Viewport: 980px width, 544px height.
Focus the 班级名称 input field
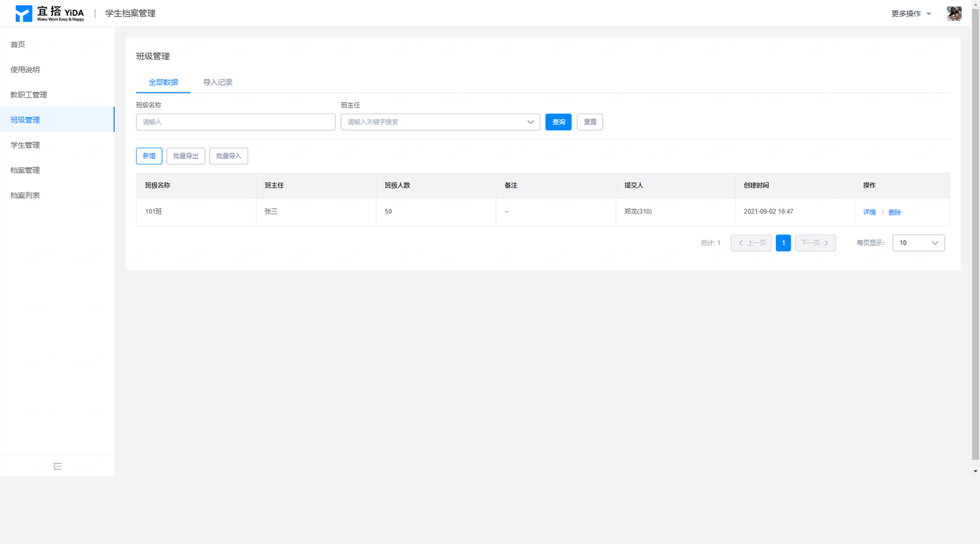[x=235, y=122]
